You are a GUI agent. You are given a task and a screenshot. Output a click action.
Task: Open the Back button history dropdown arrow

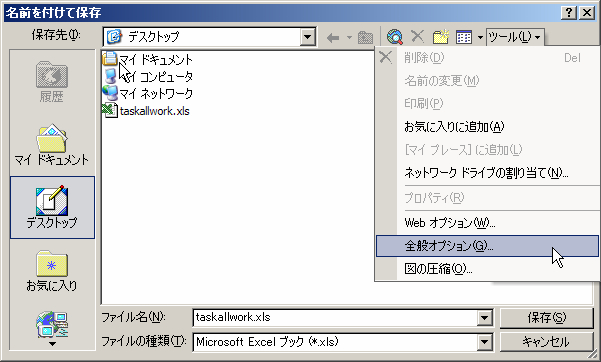coord(349,38)
